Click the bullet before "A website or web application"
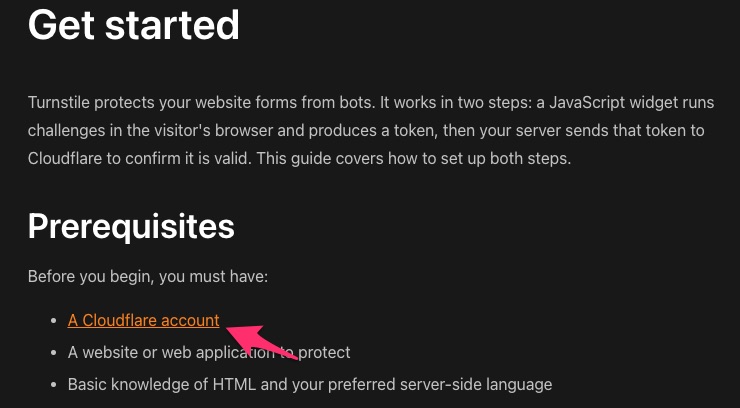The height and width of the screenshot is (408, 740). (x=53, y=353)
